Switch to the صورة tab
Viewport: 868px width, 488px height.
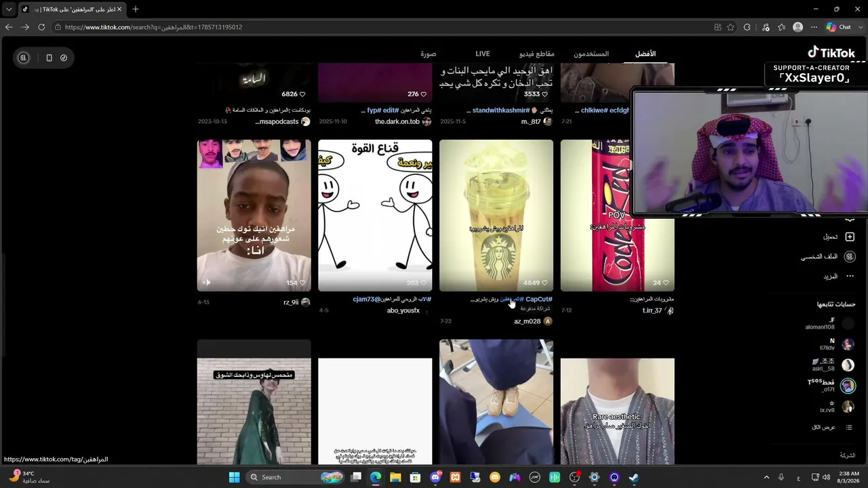[x=429, y=54]
